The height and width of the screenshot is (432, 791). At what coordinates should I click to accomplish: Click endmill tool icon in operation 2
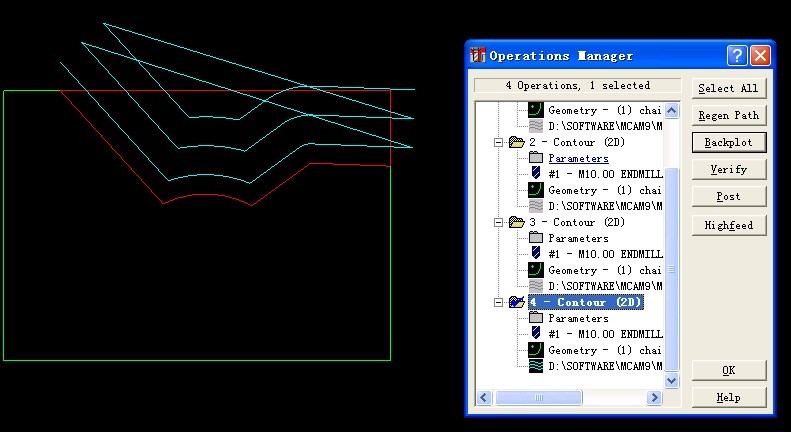click(x=536, y=174)
